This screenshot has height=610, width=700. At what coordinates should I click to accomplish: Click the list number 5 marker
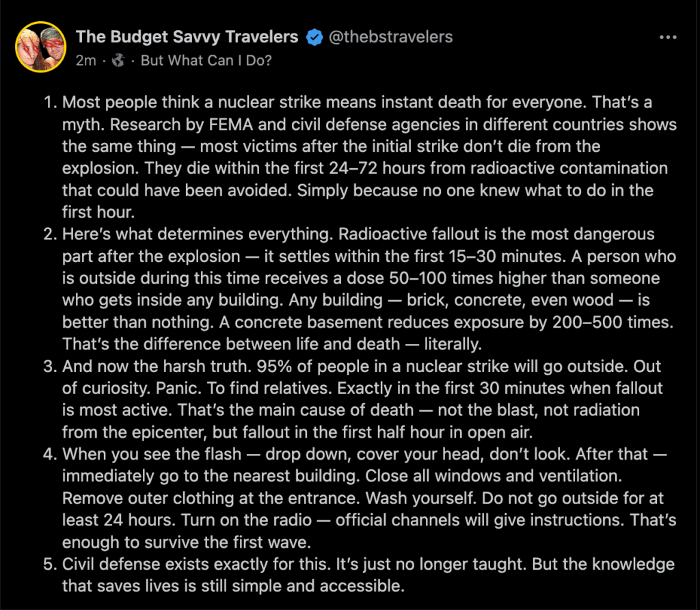[49, 564]
